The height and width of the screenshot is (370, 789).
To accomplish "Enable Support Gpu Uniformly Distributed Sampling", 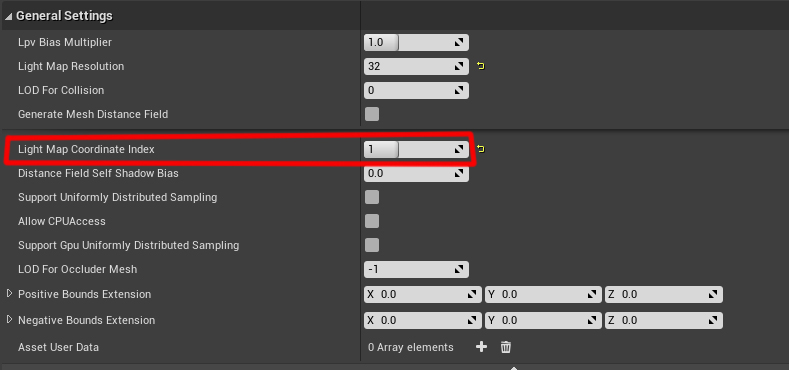I will 372,245.
